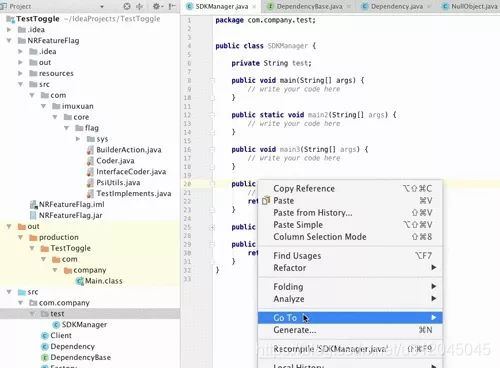The image size is (500, 368).
Task: Close the DependencyBase.java tab
Action: click(349, 6)
